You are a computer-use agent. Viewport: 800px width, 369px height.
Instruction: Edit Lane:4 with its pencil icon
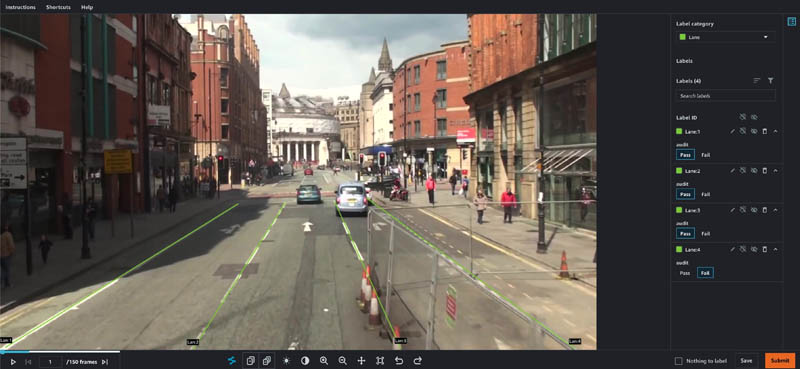(733, 249)
